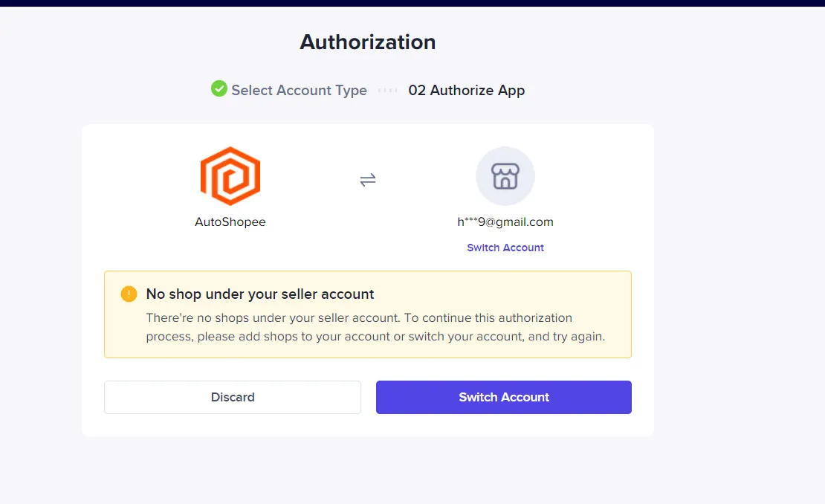Click the two-way exchange arrows icon
Image resolution: width=825 pixels, height=504 pixels.
point(368,180)
